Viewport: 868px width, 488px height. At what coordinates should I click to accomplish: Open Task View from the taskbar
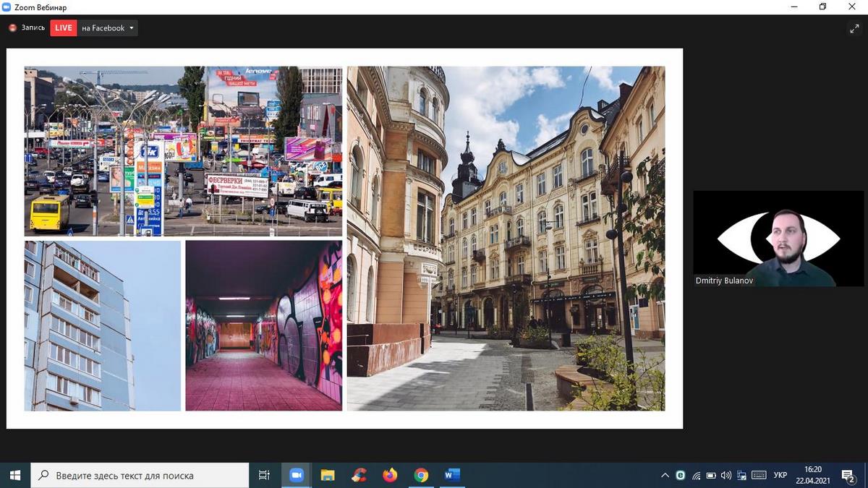(x=264, y=475)
